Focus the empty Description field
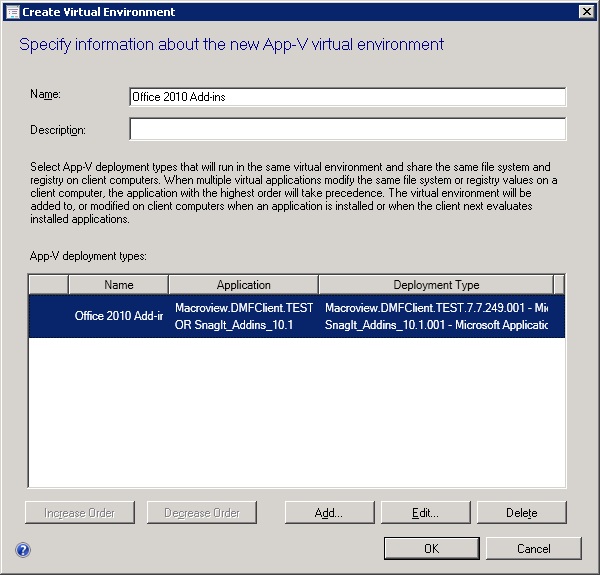 pyautogui.click(x=347, y=130)
